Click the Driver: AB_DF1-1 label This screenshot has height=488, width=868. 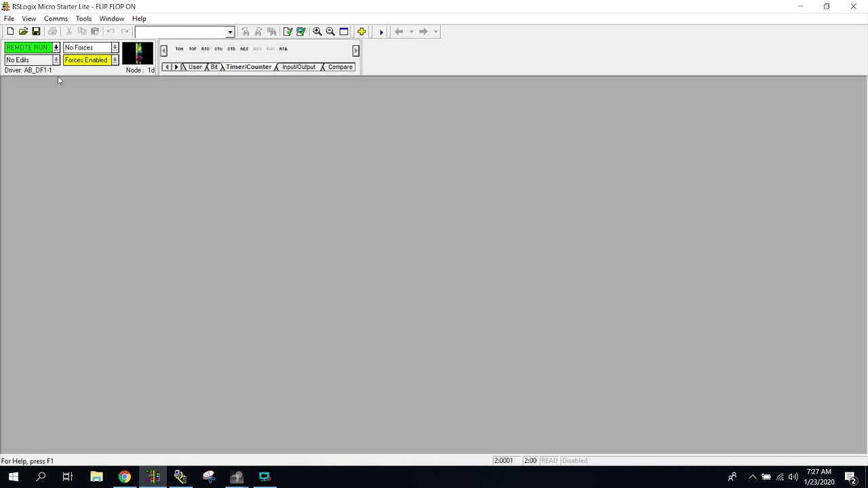click(x=28, y=70)
